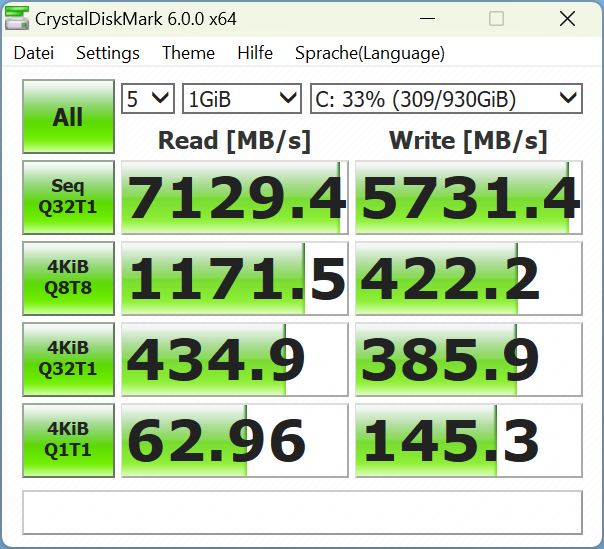Open the Datei menu
This screenshot has height=549, width=604.
click(34, 53)
